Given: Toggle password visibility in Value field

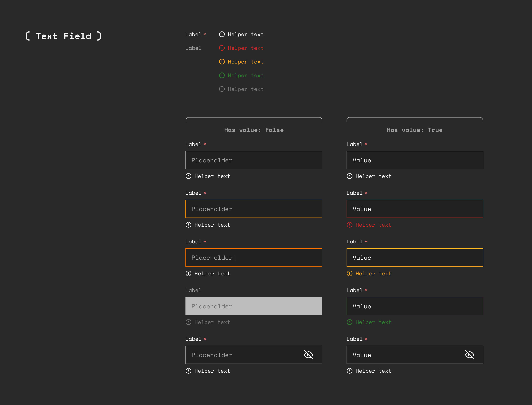Looking at the screenshot, I should (469, 355).
